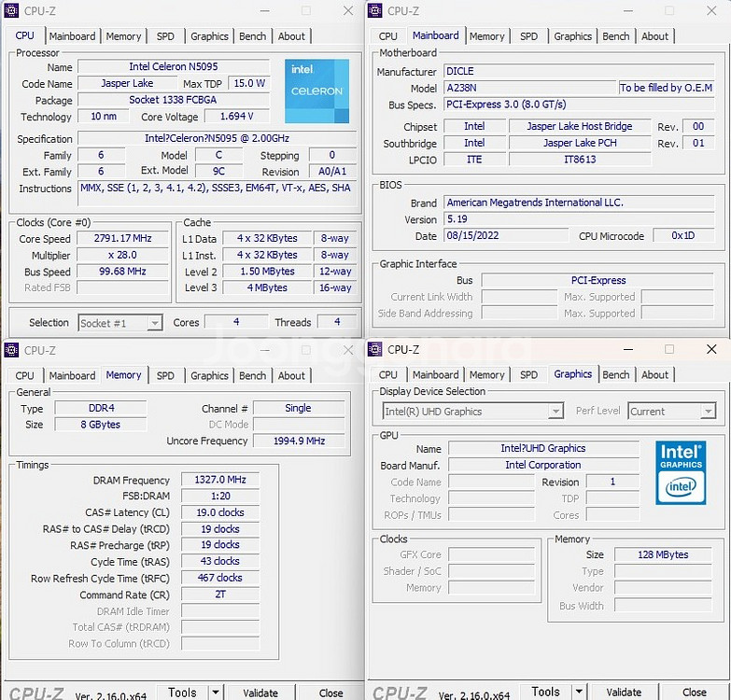This screenshot has height=700, width=731.
Task: Select About tab in the Mainboard window
Action: (x=655, y=36)
